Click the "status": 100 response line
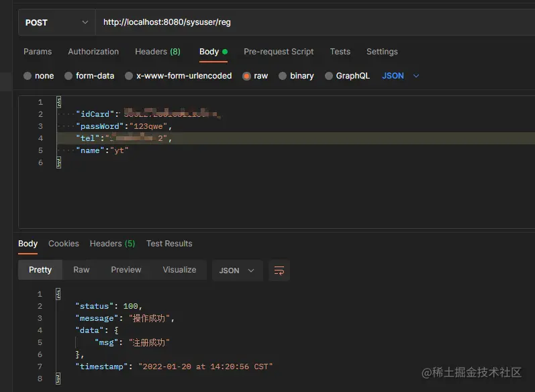 click(109, 306)
